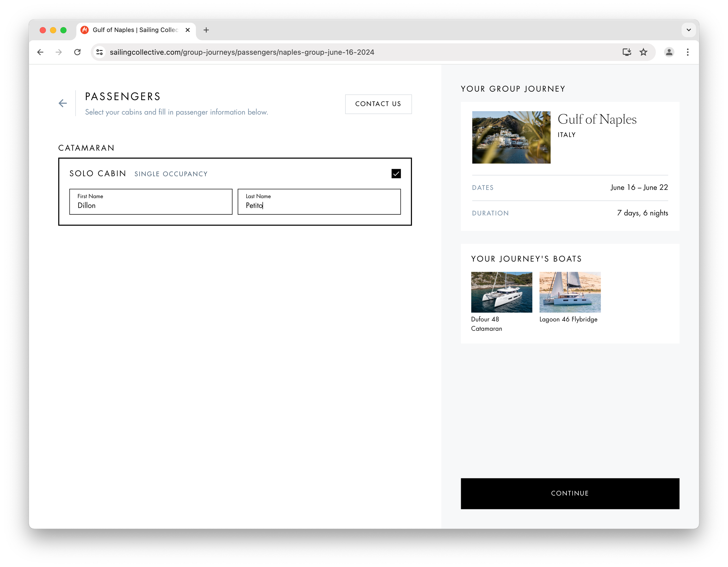
Task: Reload the current page
Action: (x=77, y=52)
